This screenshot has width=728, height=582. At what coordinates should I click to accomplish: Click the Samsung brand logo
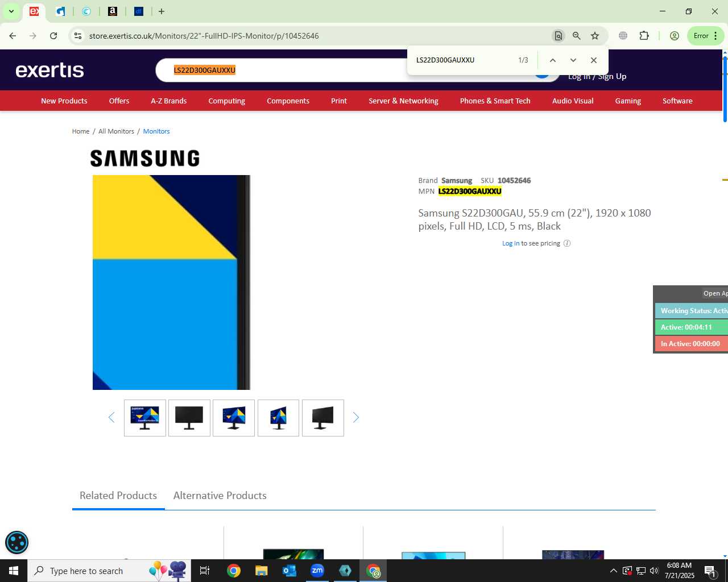145,158
